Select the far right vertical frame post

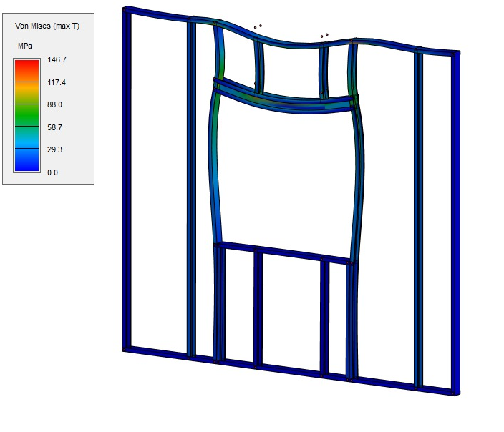pos(455,222)
